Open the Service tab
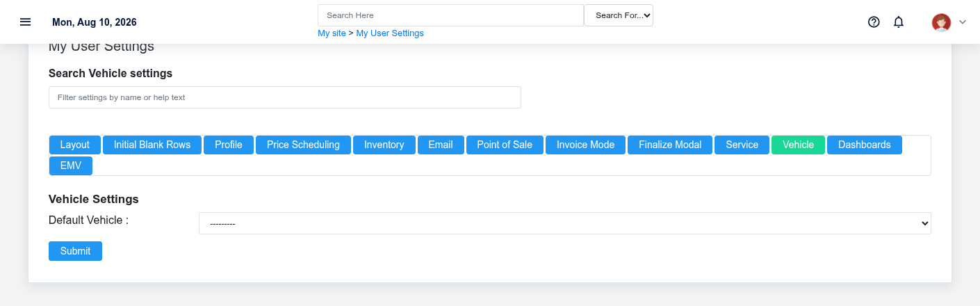Screen dimensions: 980x306 [x=742, y=145]
